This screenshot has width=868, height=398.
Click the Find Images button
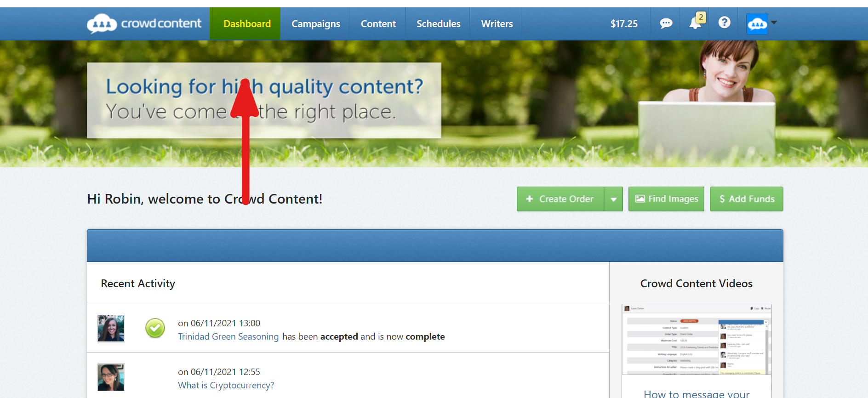point(666,199)
